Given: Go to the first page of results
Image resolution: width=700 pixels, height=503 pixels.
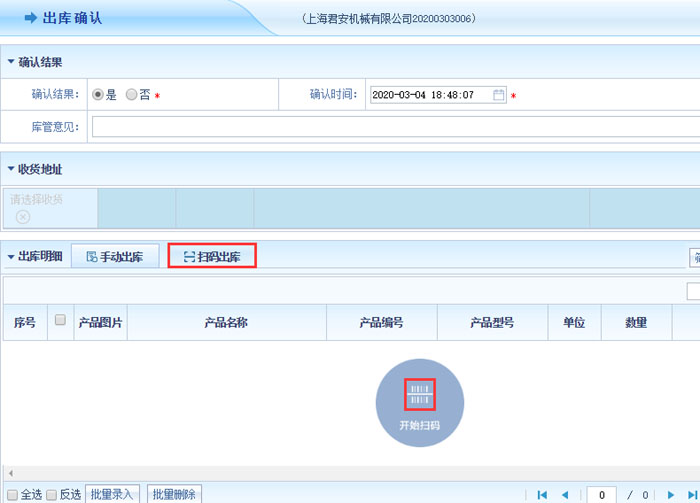Looking at the screenshot, I should [542, 494].
